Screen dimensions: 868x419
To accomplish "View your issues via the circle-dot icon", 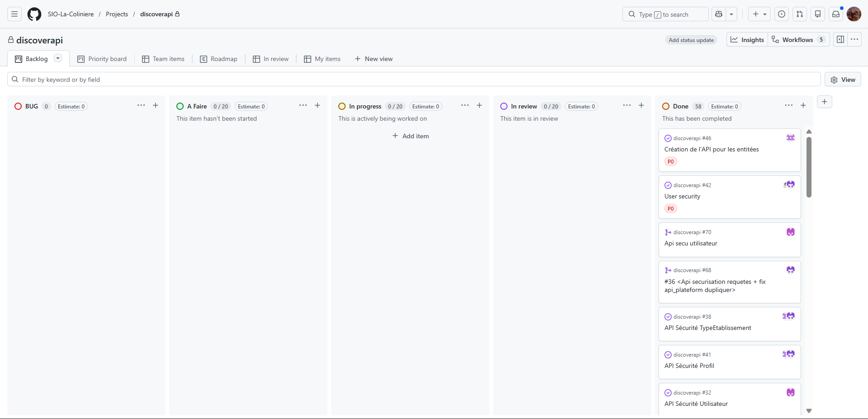I will point(782,14).
